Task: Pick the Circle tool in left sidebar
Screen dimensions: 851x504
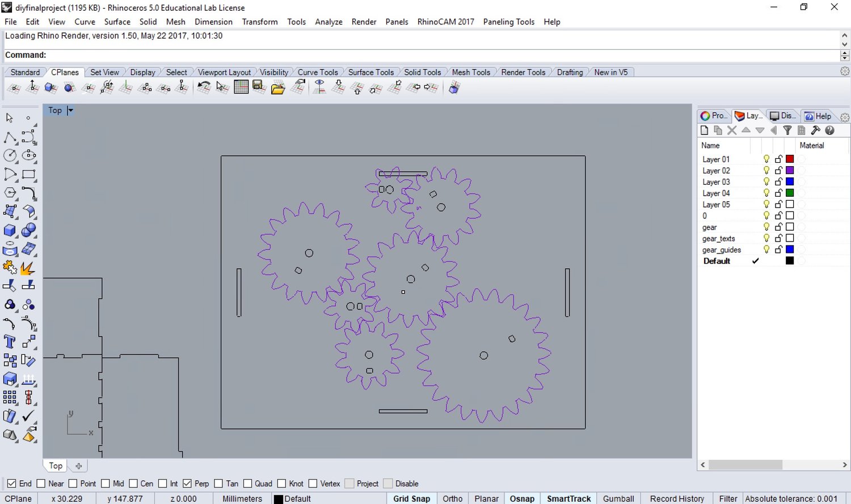Action: [10, 155]
